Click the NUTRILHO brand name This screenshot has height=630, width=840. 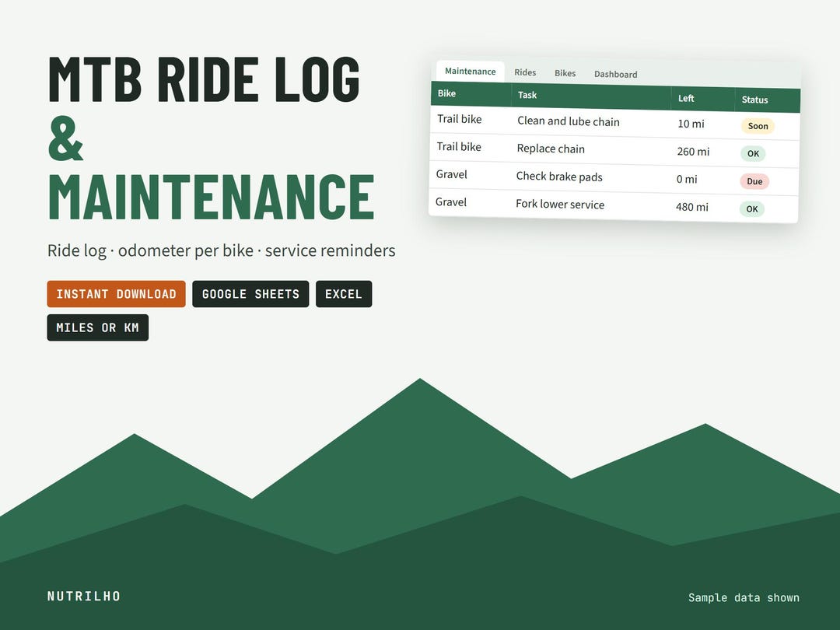[x=84, y=597]
